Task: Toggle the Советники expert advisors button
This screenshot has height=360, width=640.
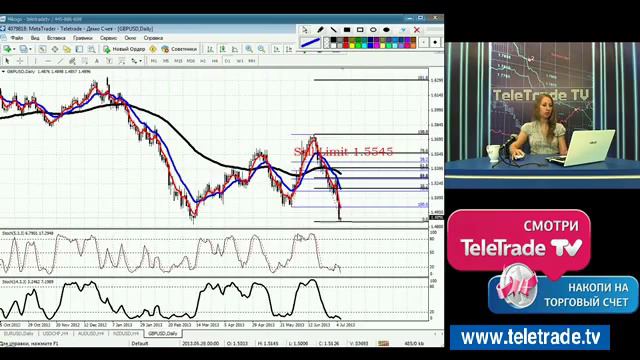Action: [x=179, y=49]
